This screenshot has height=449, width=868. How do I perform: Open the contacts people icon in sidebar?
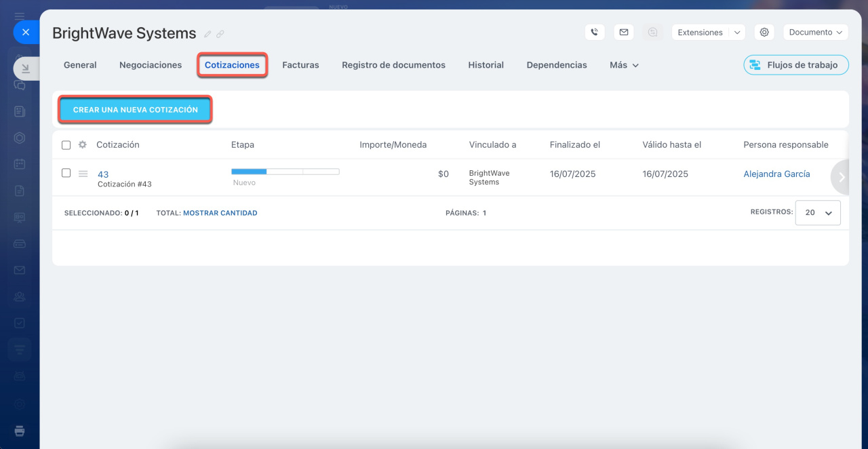(20, 296)
